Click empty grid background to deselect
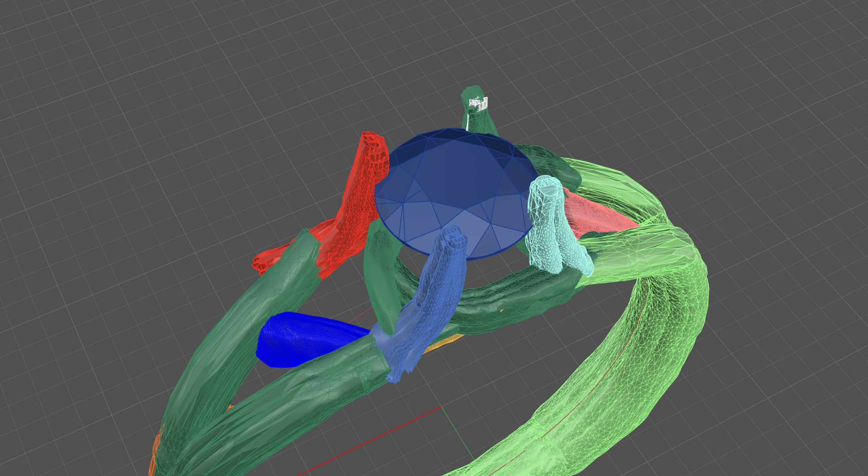The image size is (868, 476). click(121, 121)
